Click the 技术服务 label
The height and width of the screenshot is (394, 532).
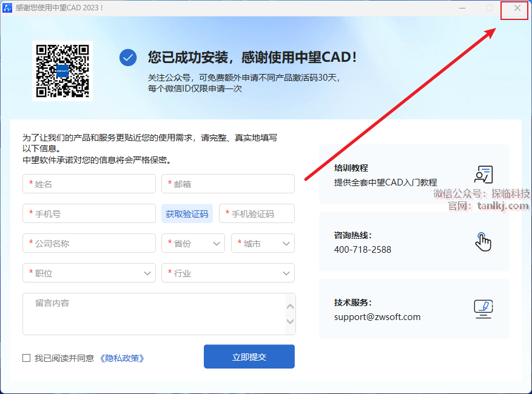click(x=353, y=302)
